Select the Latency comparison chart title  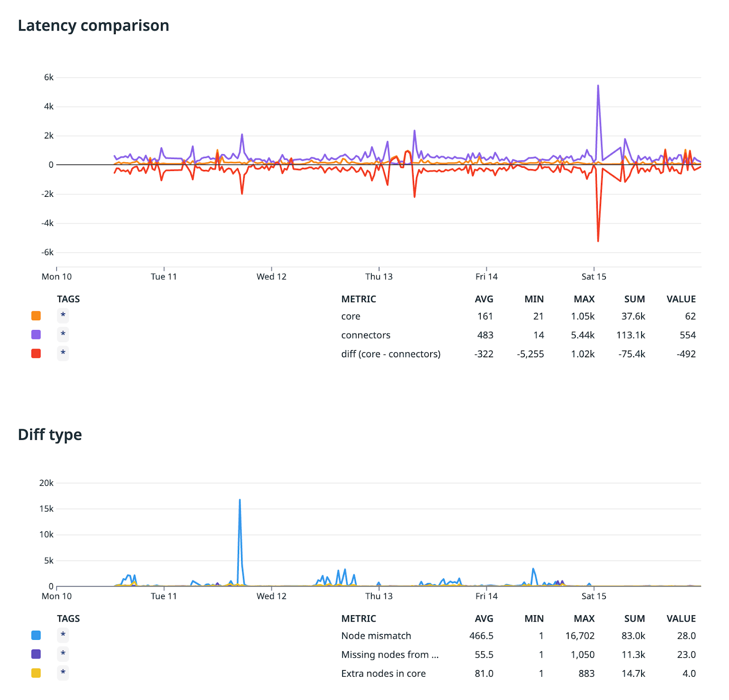pyautogui.click(x=93, y=26)
